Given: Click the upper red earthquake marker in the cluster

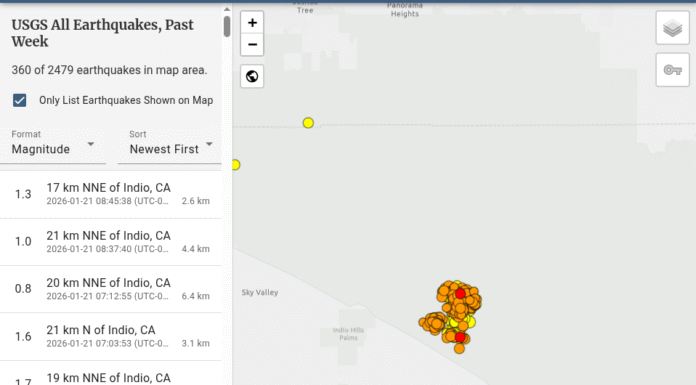Looking at the screenshot, I should [x=460, y=294].
